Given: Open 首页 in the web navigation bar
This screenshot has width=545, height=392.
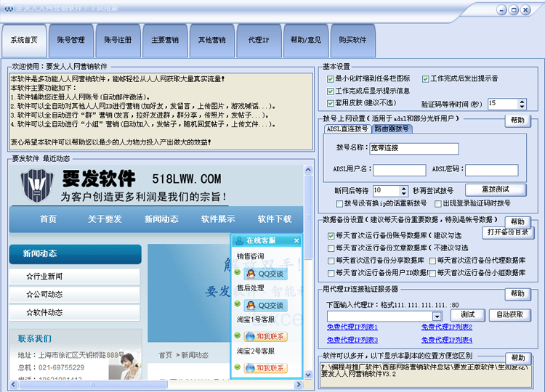Looking at the screenshot, I should pos(48,219).
